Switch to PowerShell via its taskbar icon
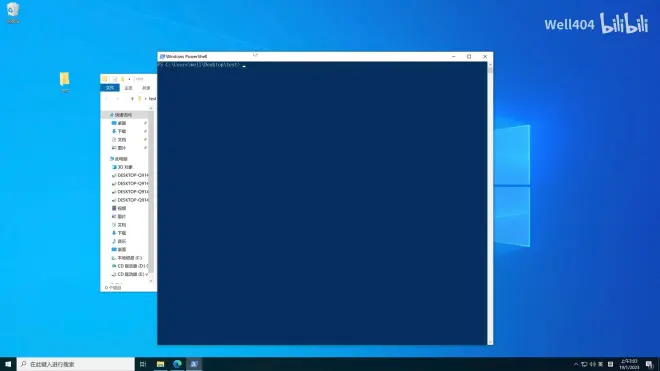660x371 pixels. (x=194, y=364)
